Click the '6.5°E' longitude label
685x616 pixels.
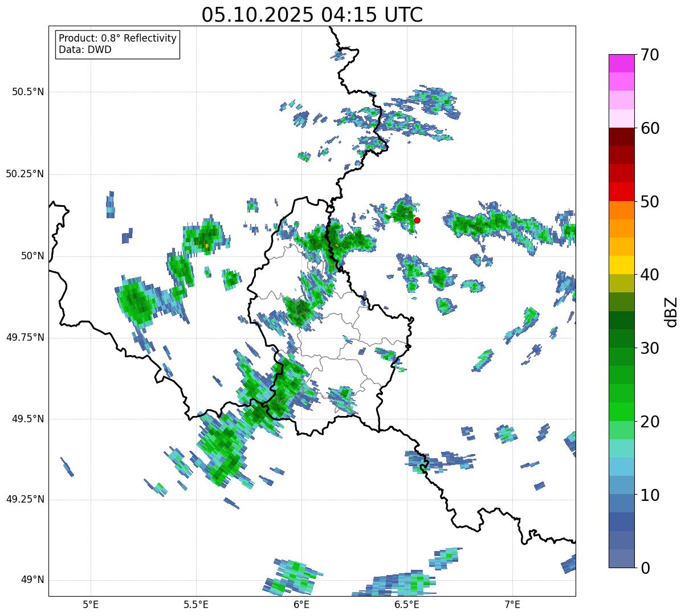(x=407, y=605)
